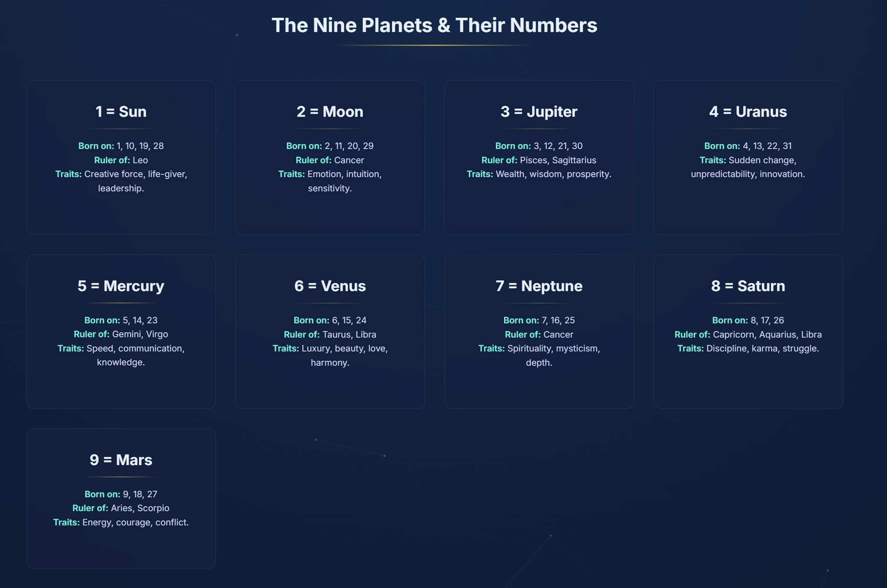This screenshot has height=588, width=887.
Task: Click the "6 = Venus" card title
Action: [330, 286]
